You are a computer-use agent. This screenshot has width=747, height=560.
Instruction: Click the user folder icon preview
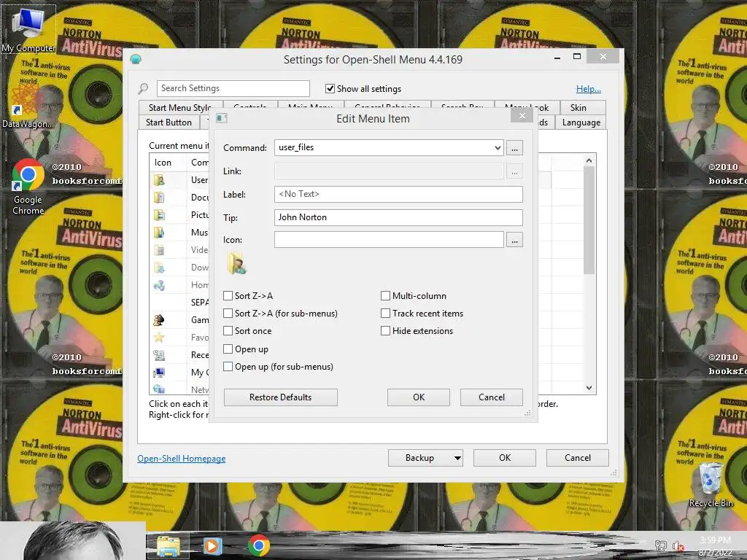click(237, 262)
